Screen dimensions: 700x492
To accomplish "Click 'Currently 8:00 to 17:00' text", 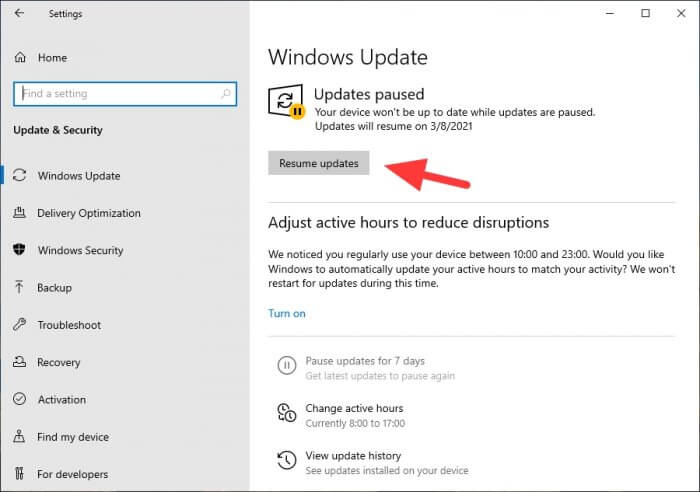I will tap(355, 423).
